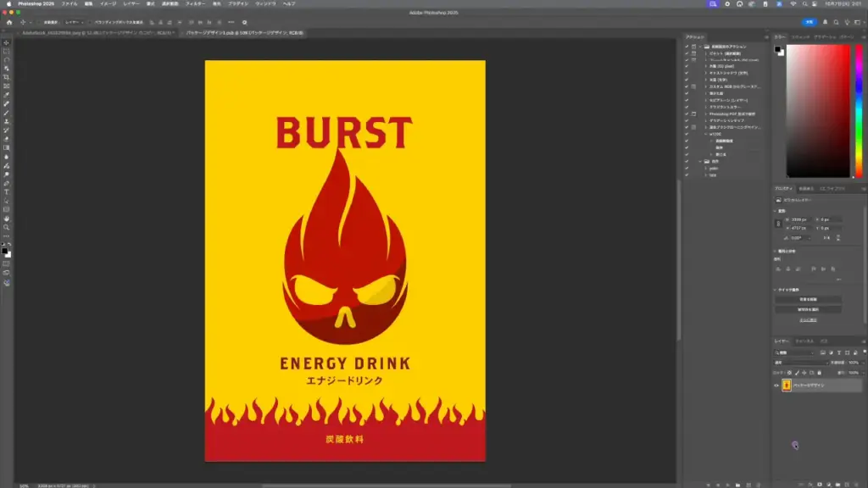
Task: Select the Move tool in the toolbar
Action: coord(7,42)
